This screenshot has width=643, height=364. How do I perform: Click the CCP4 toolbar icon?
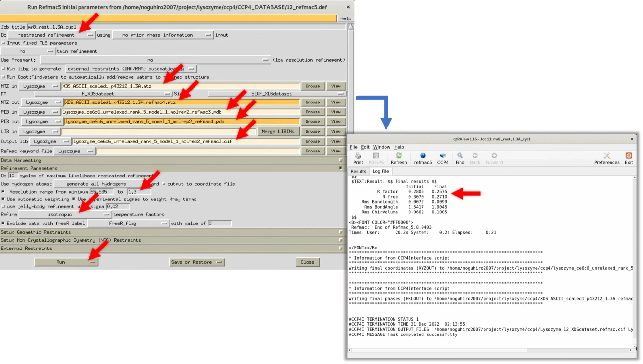443,158
